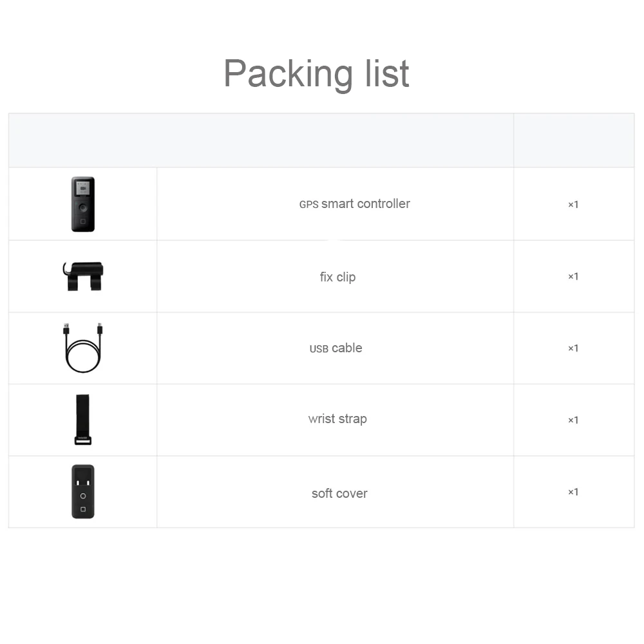Click the display screen on the GPS controller picture
Image resolution: width=644 pixels, height=644 pixels.
click(83, 189)
